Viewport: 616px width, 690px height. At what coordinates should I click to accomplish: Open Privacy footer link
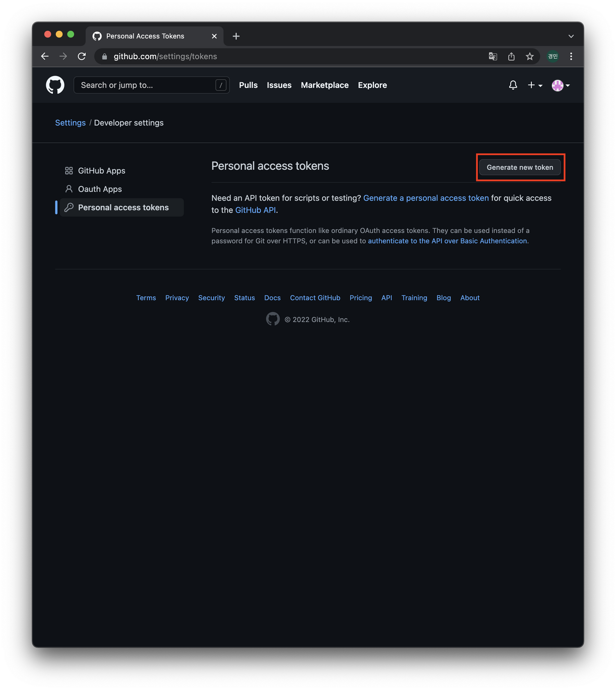tap(177, 298)
